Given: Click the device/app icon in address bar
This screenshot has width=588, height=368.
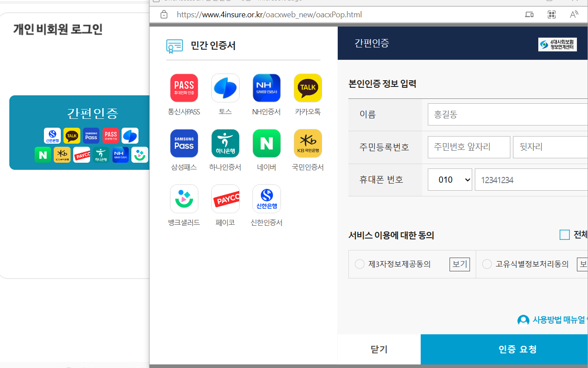Looking at the screenshot, I should click(x=529, y=15).
